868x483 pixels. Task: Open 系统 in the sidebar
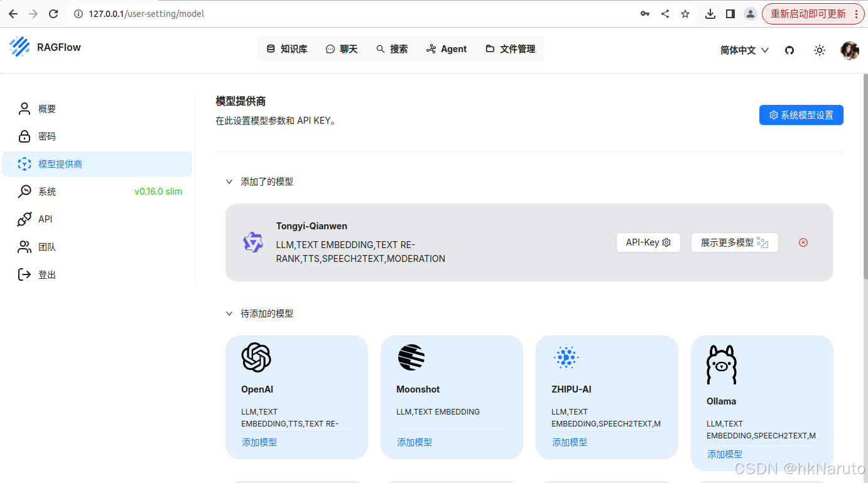point(97,192)
